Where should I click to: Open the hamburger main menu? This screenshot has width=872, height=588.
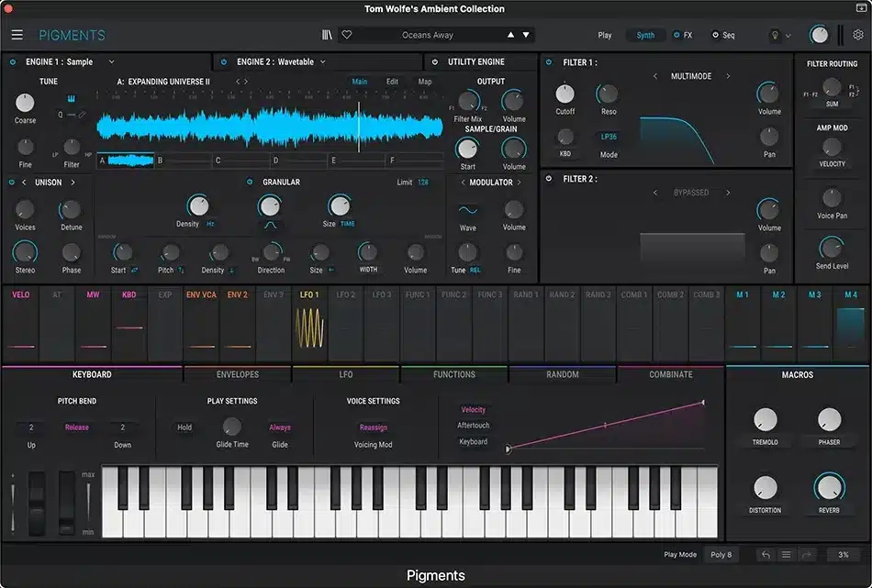[x=17, y=35]
